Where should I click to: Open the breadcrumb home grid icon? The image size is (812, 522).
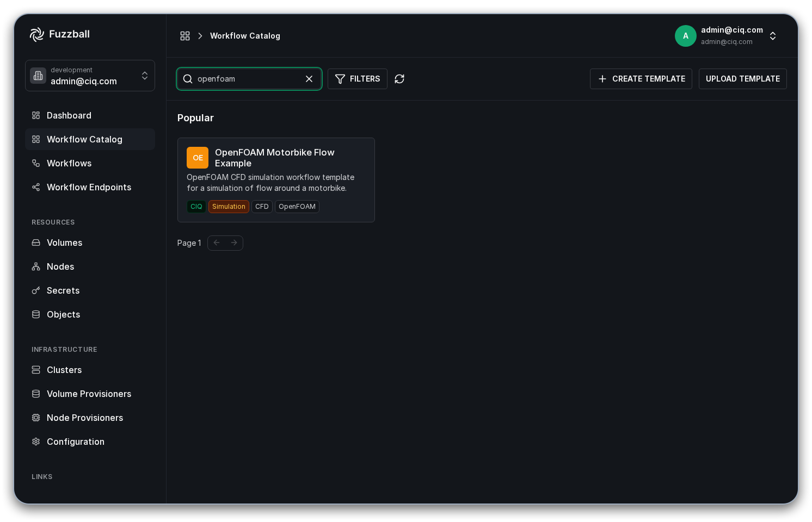185,36
